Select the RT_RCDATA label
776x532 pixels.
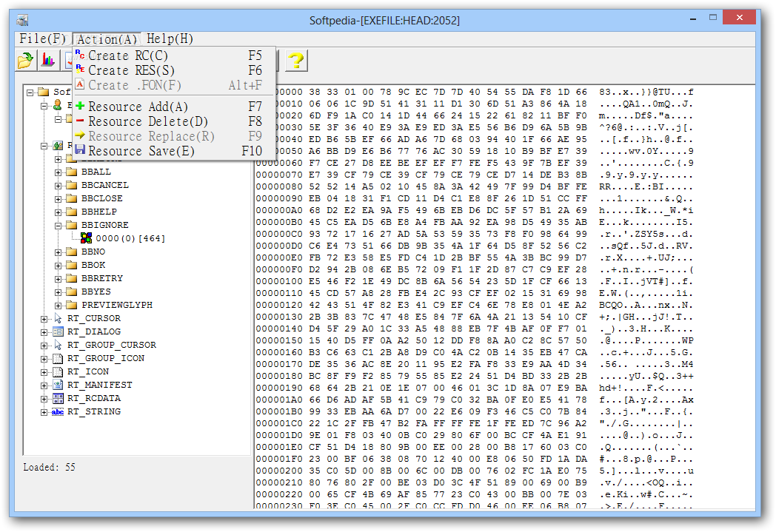[x=94, y=399]
